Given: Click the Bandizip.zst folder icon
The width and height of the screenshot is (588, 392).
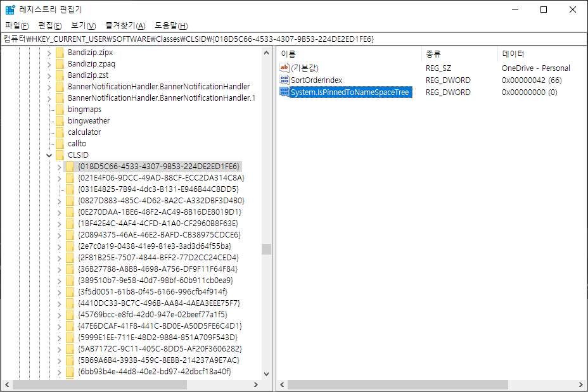Looking at the screenshot, I should pos(60,75).
